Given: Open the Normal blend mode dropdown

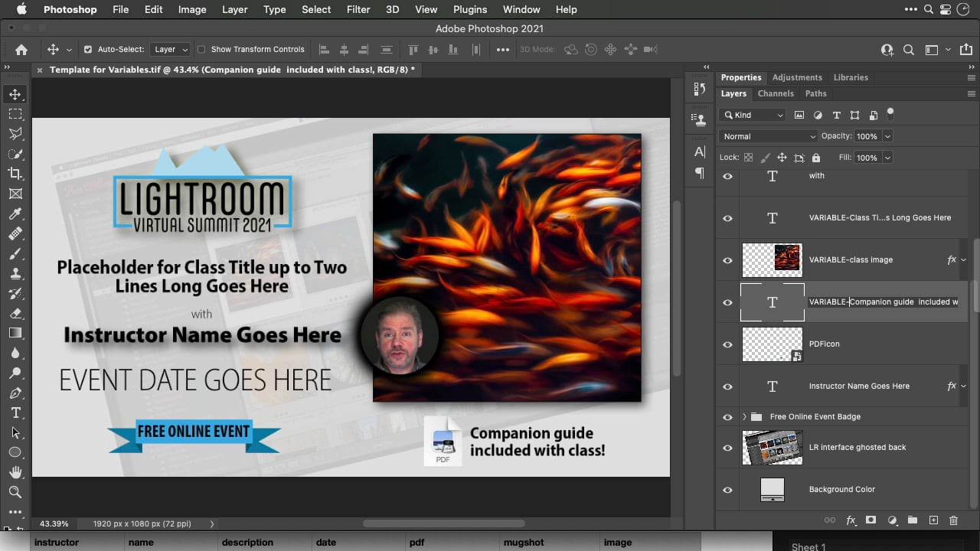Looking at the screenshot, I should [769, 136].
